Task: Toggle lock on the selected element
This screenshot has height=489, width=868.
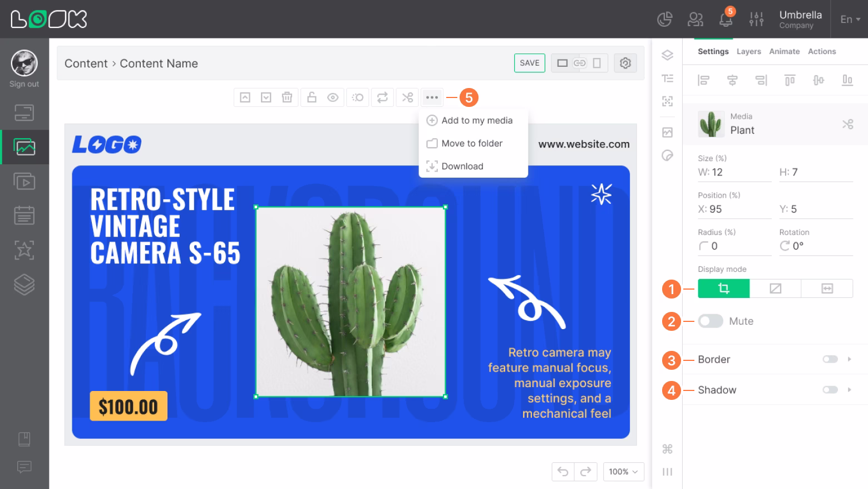Action: coord(312,97)
